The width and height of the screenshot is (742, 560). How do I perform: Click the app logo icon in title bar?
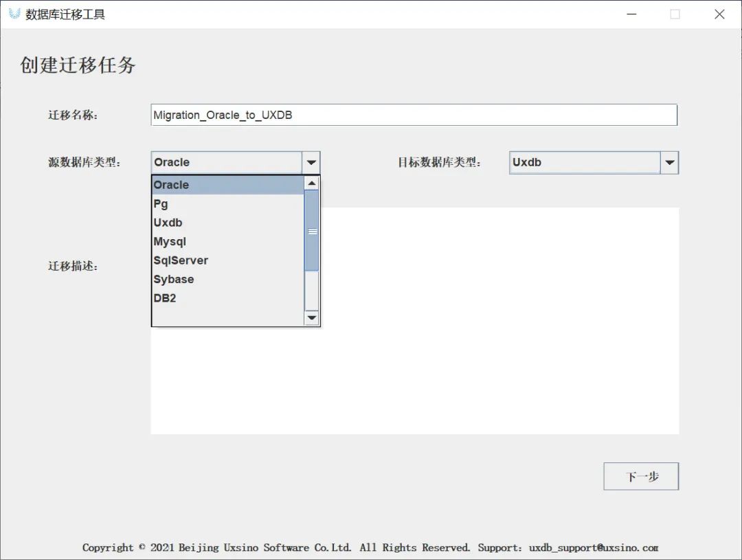tap(14, 14)
